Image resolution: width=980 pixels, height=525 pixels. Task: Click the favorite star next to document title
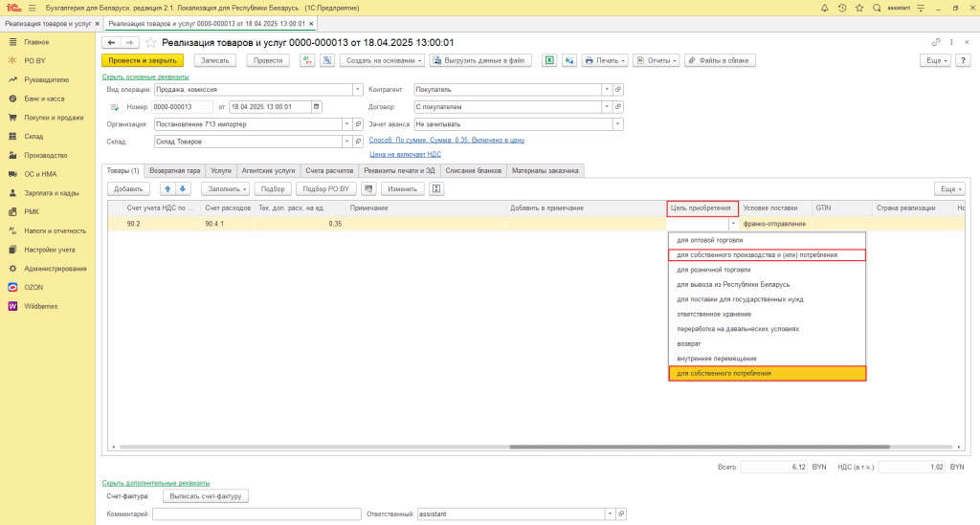pyautogui.click(x=151, y=43)
